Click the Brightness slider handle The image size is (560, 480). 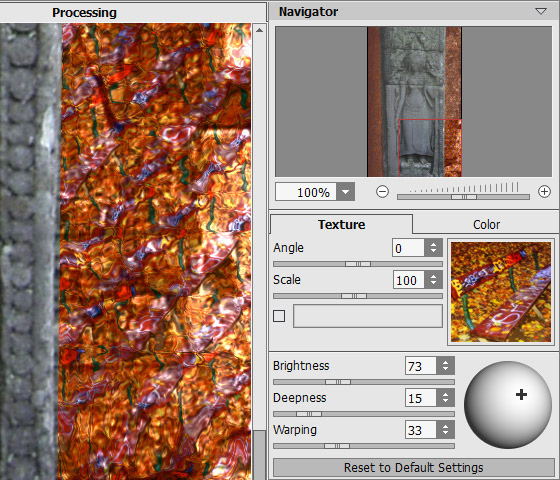pyautogui.click(x=338, y=382)
